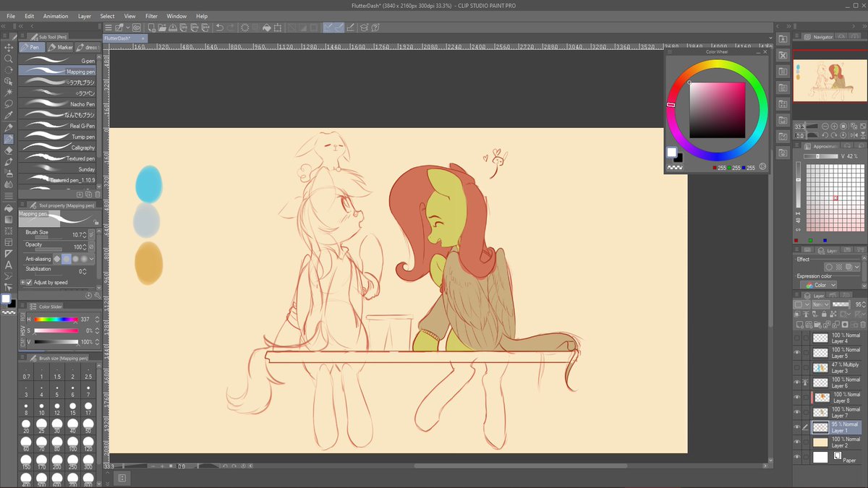Click the Fill icon in the command bar
The height and width of the screenshot is (488, 868).
click(x=266, y=27)
